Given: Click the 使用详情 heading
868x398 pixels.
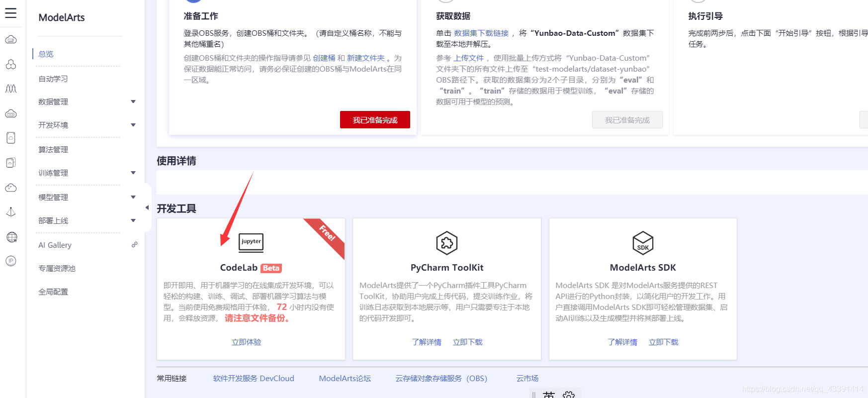Looking at the screenshot, I should click(176, 161).
